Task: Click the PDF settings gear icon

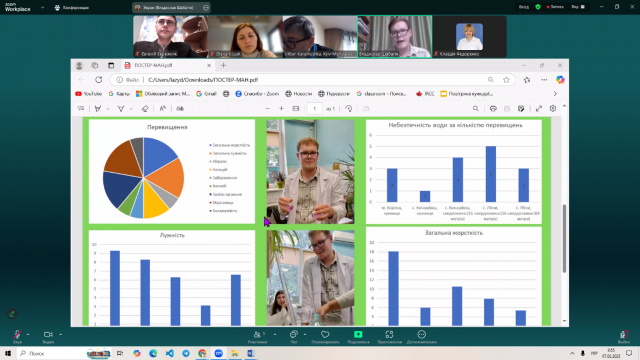Action: tap(553, 109)
